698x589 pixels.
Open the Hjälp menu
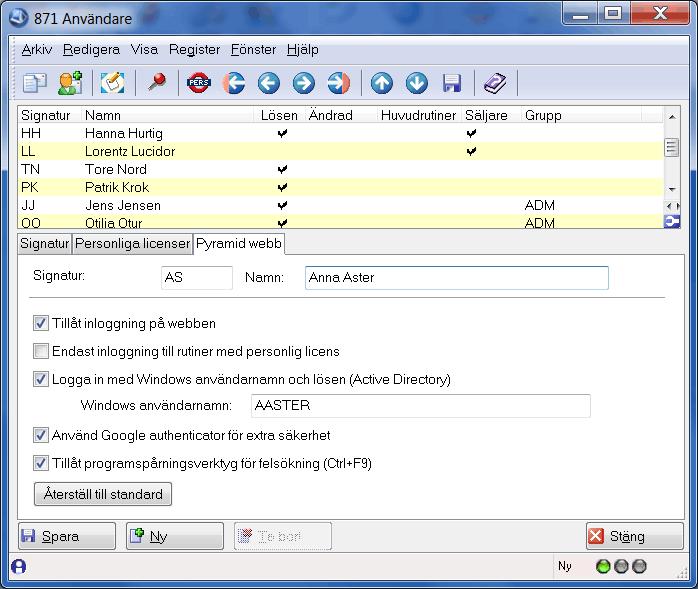(x=303, y=49)
